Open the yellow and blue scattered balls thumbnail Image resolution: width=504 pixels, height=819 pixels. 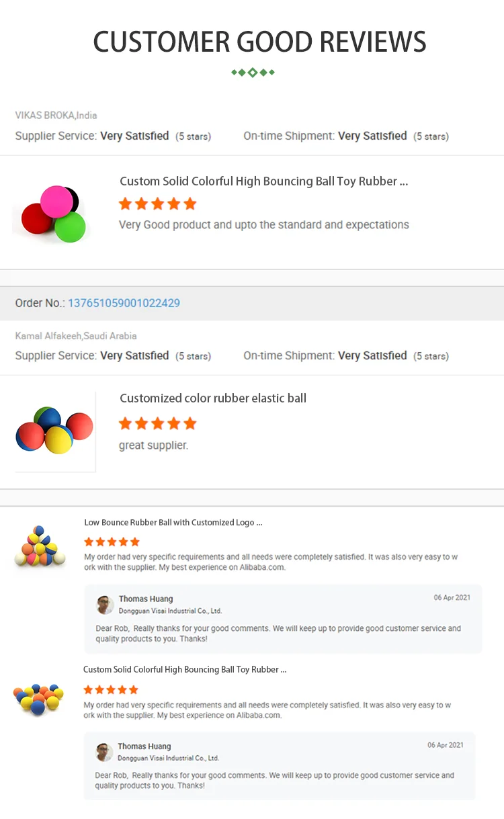click(38, 699)
